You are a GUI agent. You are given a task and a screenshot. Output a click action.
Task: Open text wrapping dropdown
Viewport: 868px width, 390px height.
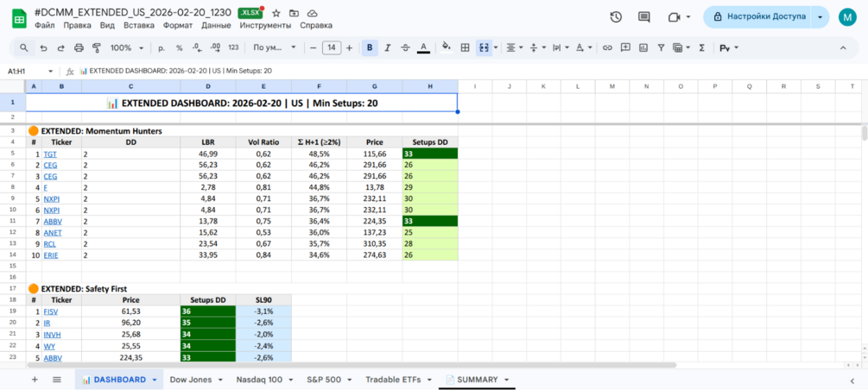tap(561, 48)
